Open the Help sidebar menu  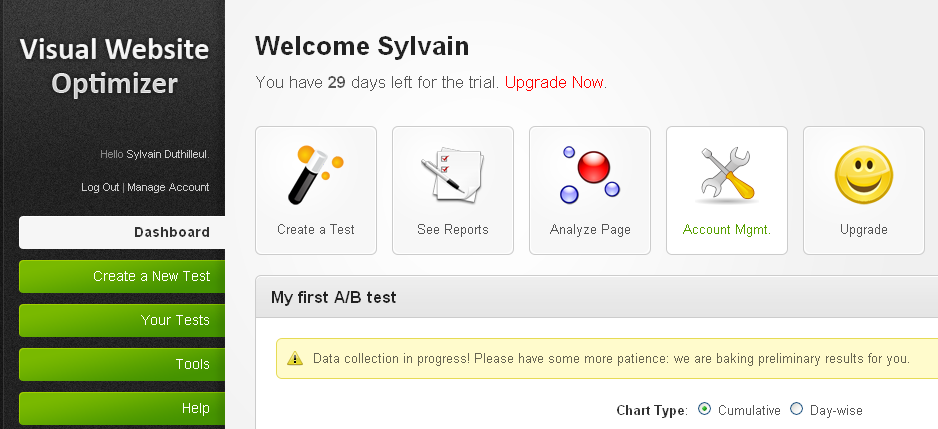click(122, 409)
